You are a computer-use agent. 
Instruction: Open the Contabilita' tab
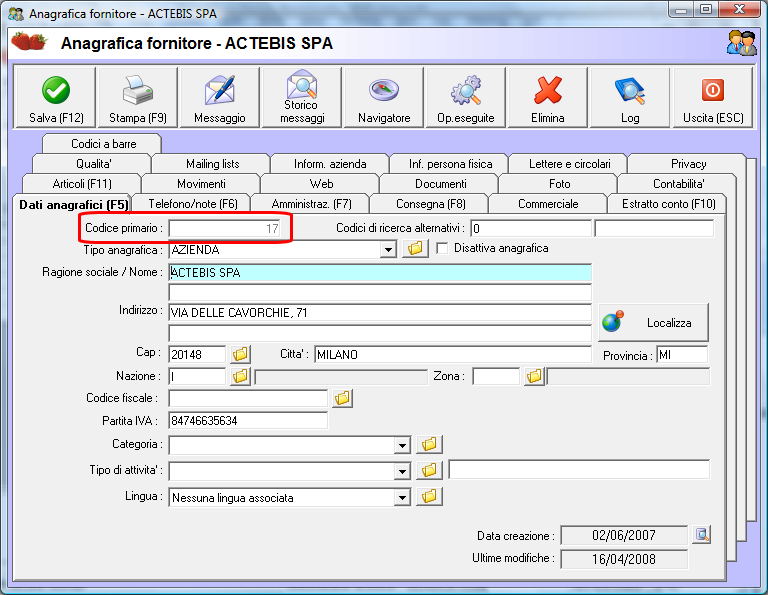coord(678,184)
